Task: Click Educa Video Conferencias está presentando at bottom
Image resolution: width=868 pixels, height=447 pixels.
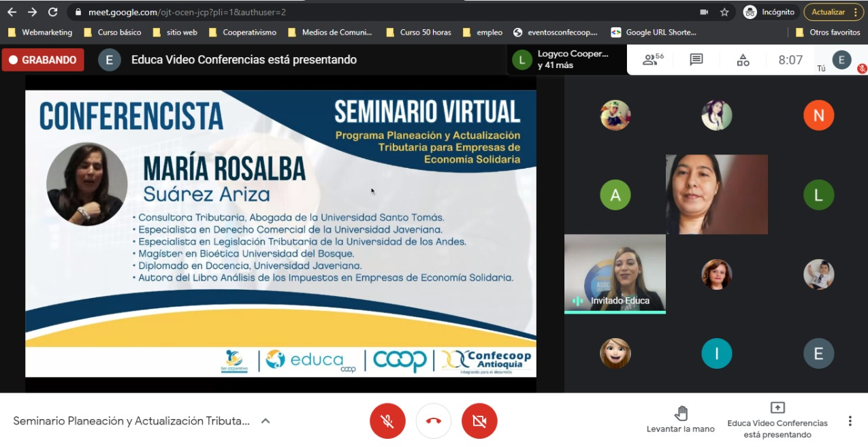Action: (777, 429)
